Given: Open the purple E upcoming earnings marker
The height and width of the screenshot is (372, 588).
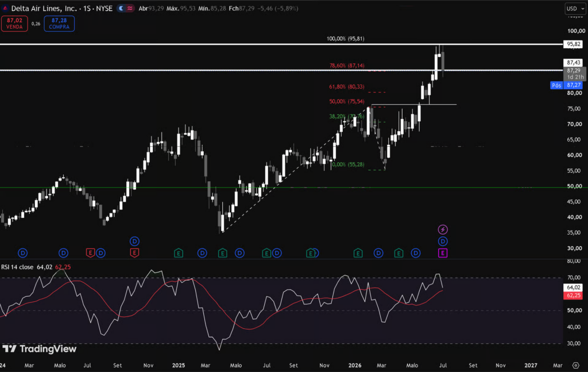Looking at the screenshot, I should pyautogui.click(x=443, y=253).
